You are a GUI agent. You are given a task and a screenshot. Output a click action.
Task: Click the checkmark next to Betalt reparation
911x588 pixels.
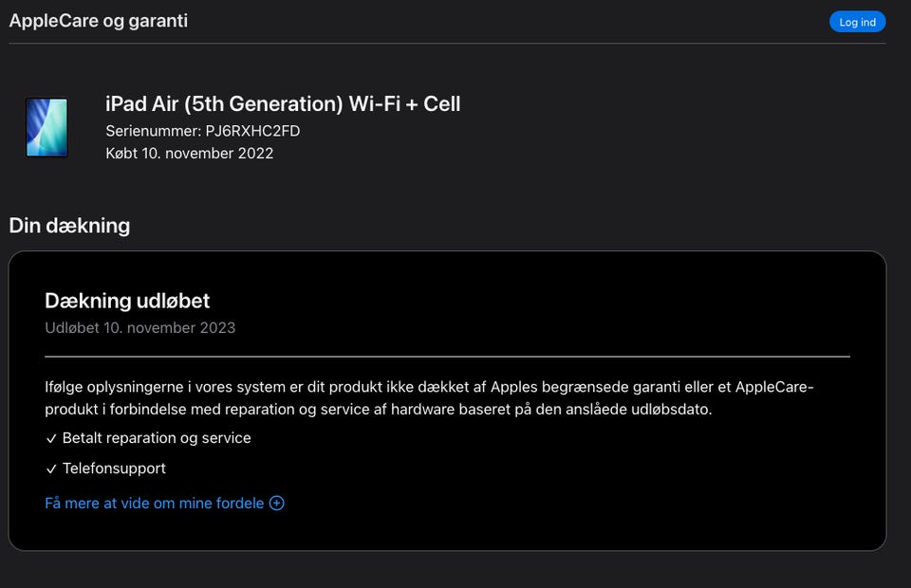51,438
